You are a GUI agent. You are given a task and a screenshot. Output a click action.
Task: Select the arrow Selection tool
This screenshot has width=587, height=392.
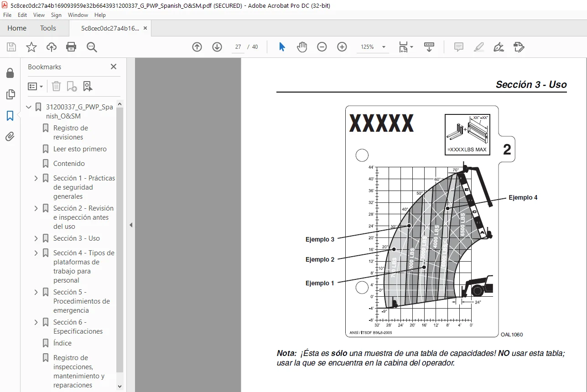tap(282, 47)
